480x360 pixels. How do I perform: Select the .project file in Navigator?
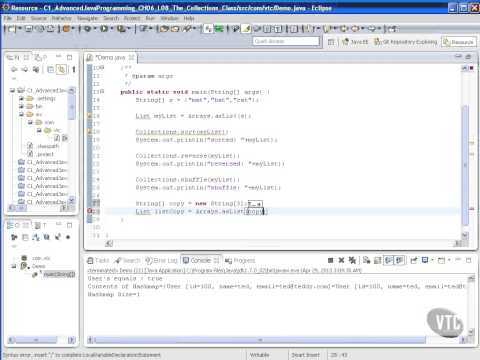41,154
